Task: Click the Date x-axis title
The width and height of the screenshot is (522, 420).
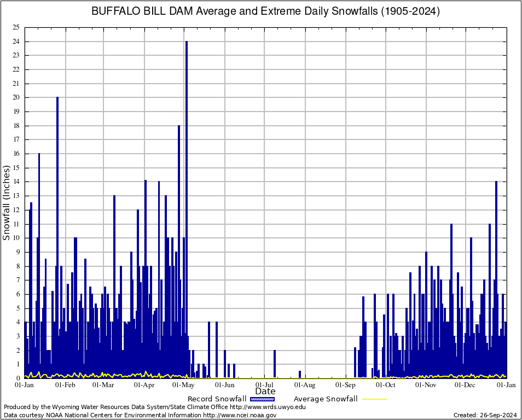Action: click(x=265, y=392)
